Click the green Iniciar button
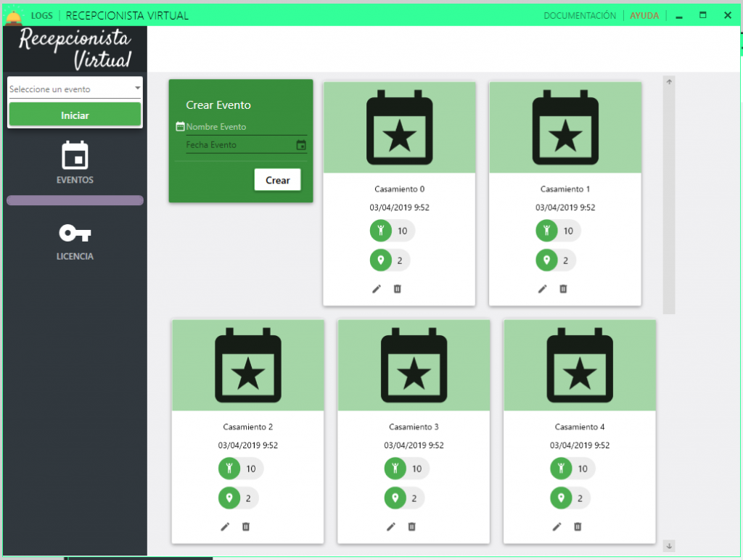Screen dimensions: 743x560 tap(75, 115)
